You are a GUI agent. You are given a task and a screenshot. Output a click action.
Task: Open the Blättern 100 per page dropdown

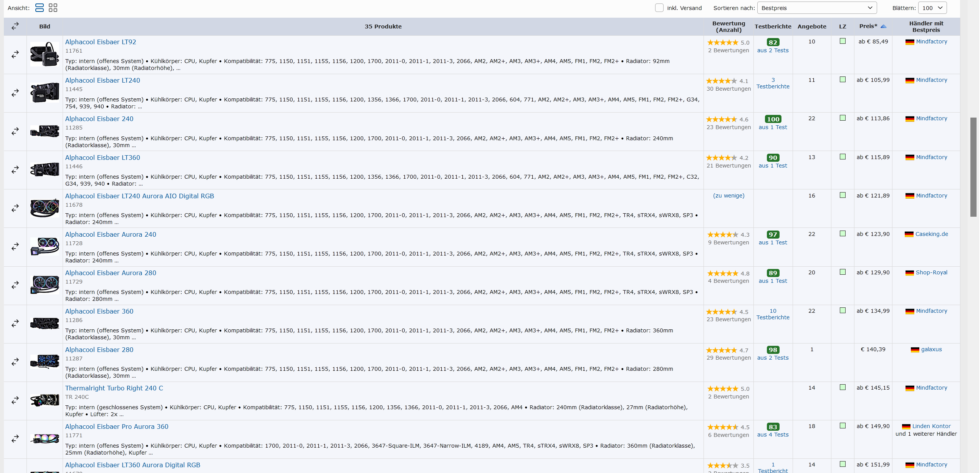932,8
